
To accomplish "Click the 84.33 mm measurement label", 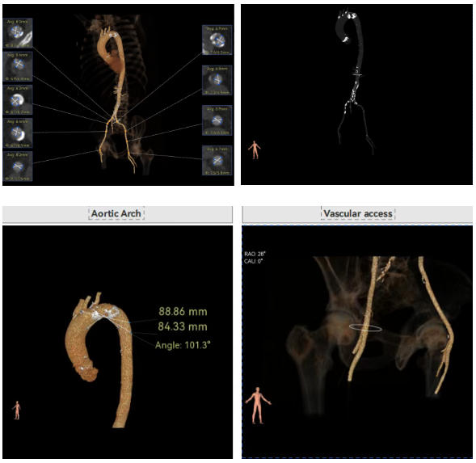I will pos(183,326).
